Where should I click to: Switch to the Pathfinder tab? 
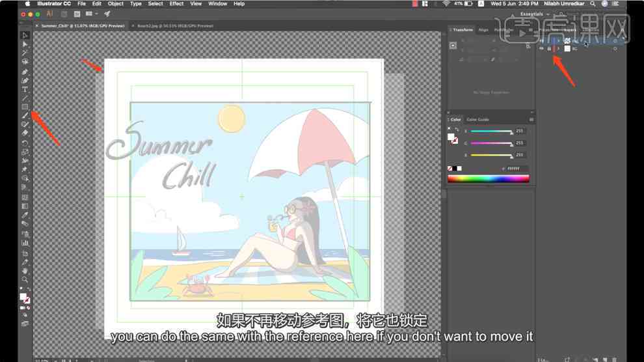pyautogui.click(x=503, y=30)
